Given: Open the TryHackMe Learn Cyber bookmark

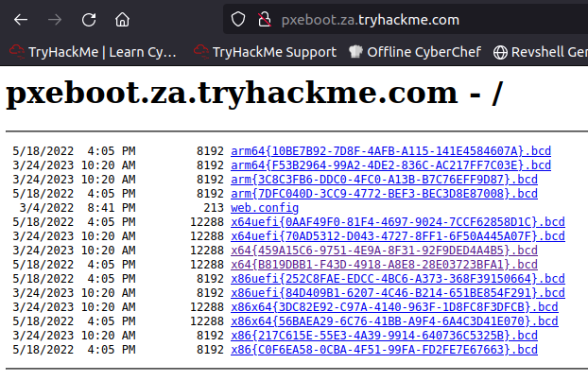Looking at the screenshot, I should [x=93, y=52].
